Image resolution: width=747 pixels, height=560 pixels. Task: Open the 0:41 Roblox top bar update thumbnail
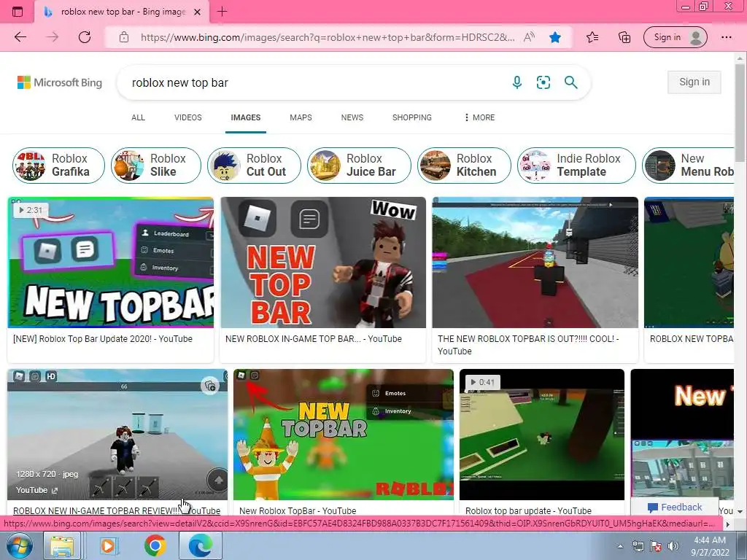[542, 435]
